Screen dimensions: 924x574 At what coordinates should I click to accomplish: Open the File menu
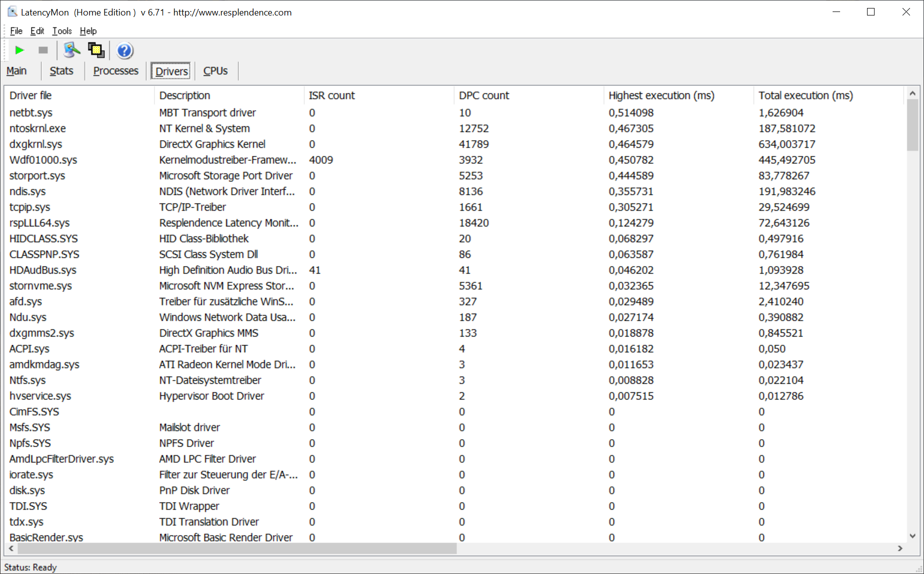pyautogui.click(x=16, y=31)
